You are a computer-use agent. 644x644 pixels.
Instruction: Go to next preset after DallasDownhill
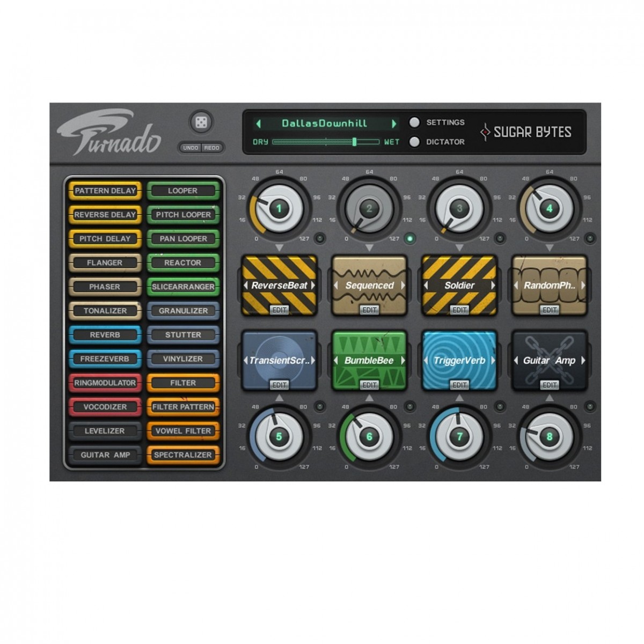394,123
